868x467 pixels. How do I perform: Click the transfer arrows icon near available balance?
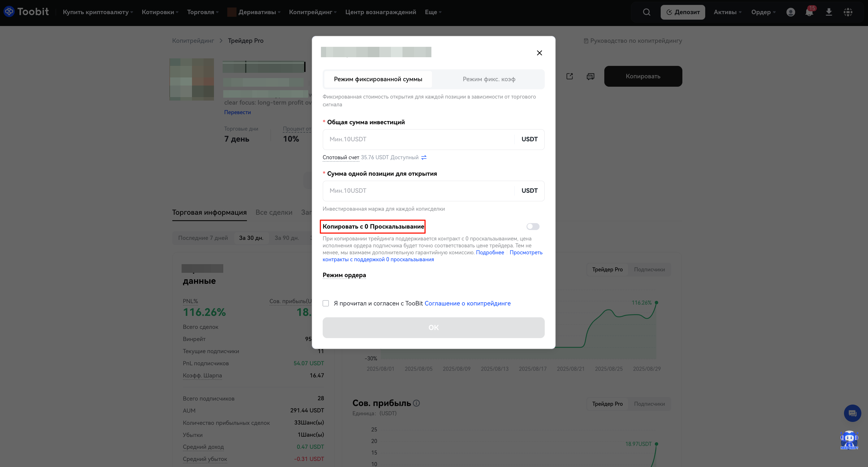pyautogui.click(x=424, y=157)
